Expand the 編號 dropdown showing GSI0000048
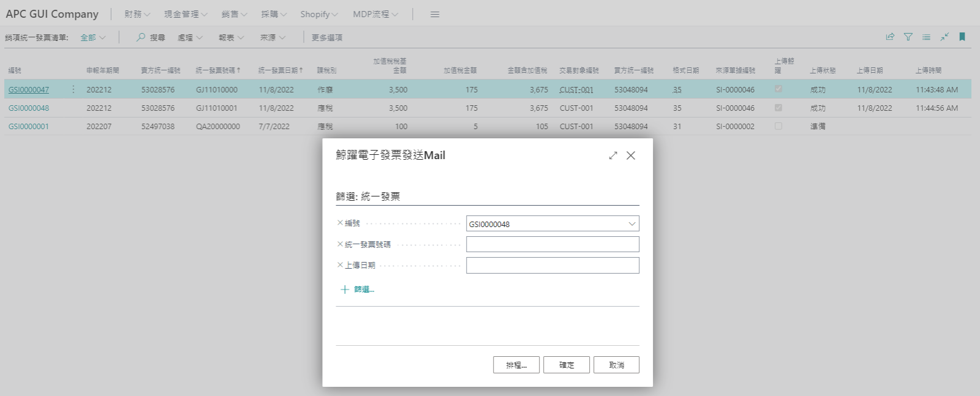980x396 pixels. click(632, 223)
